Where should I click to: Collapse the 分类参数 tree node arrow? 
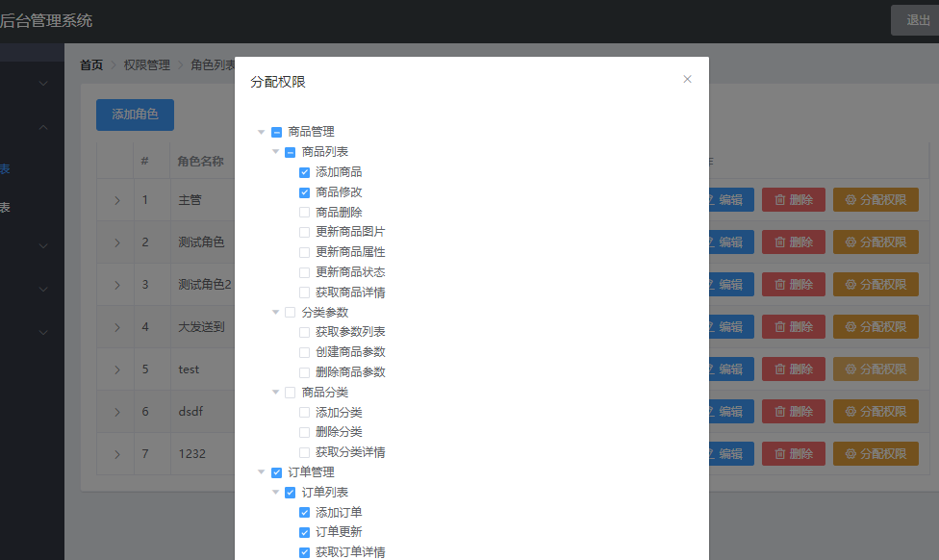pos(275,312)
